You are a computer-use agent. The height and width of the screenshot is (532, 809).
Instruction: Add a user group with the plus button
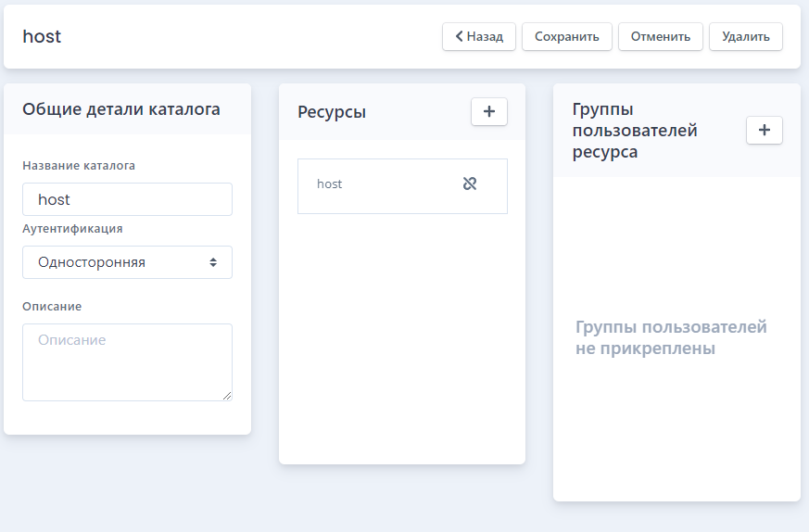coord(765,130)
